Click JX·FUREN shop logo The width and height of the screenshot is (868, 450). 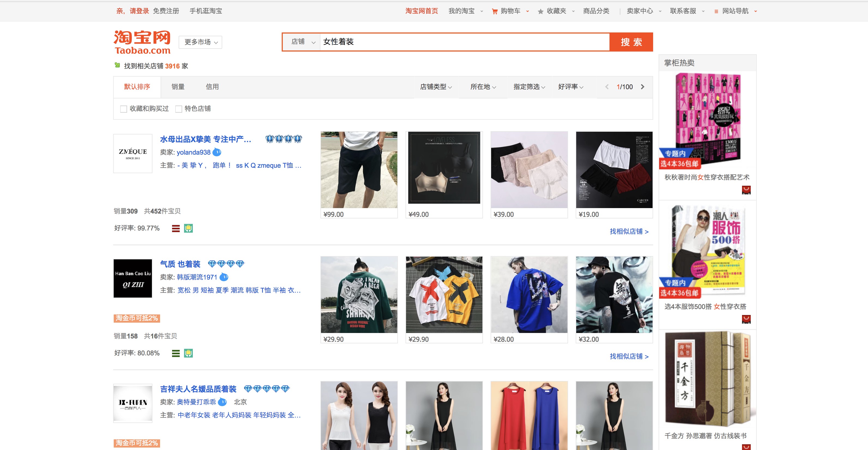click(133, 403)
